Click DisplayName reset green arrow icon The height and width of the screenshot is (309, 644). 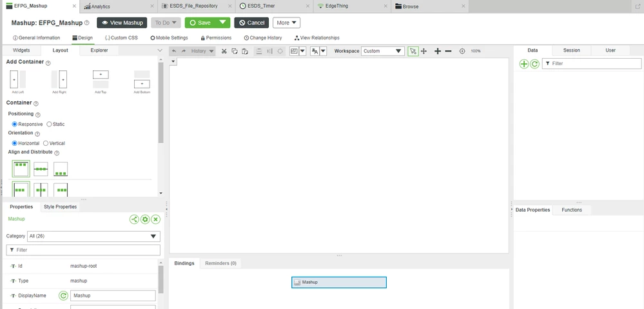pyautogui.click(x=63, y=295)
